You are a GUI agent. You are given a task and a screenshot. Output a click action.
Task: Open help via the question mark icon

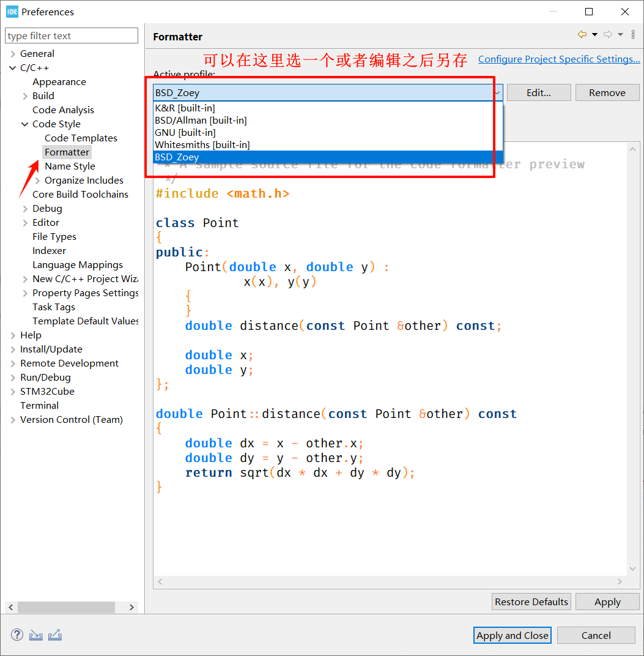16,635
